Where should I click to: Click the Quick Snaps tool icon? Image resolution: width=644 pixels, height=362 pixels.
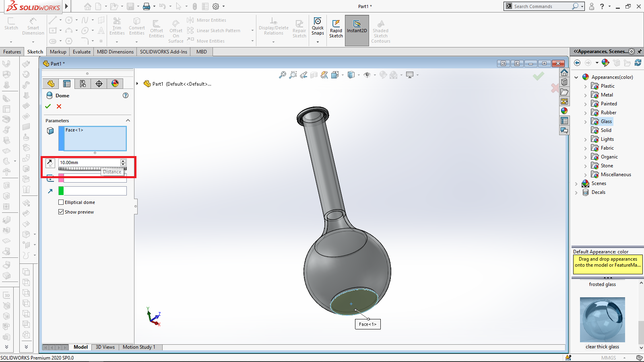tap(318, 22)
